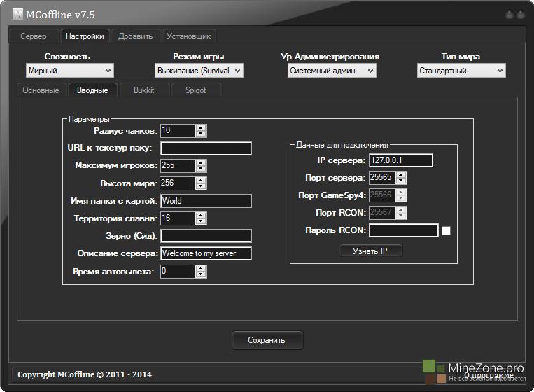The width and height of the screenshot is (534, 392).
Task: Expand the Режим игры dropdown
Action: point(199,71)
